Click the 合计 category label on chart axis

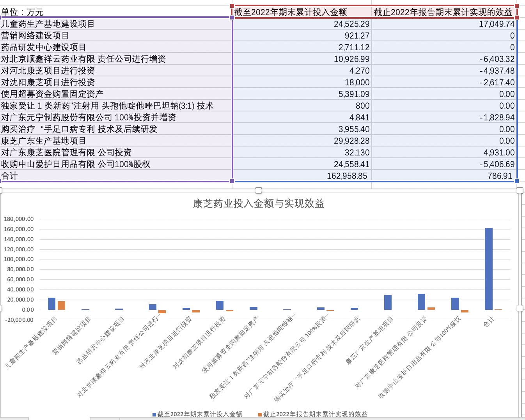489,322
